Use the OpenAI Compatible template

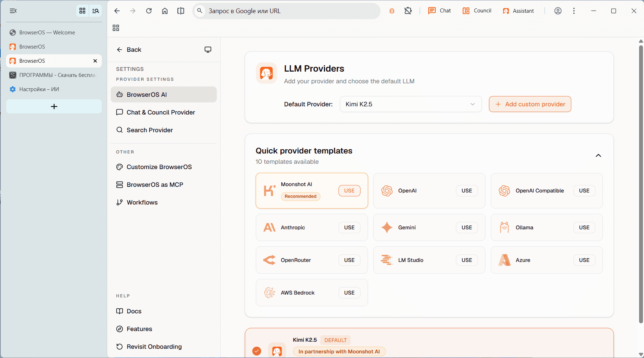[x=584, y=191]
